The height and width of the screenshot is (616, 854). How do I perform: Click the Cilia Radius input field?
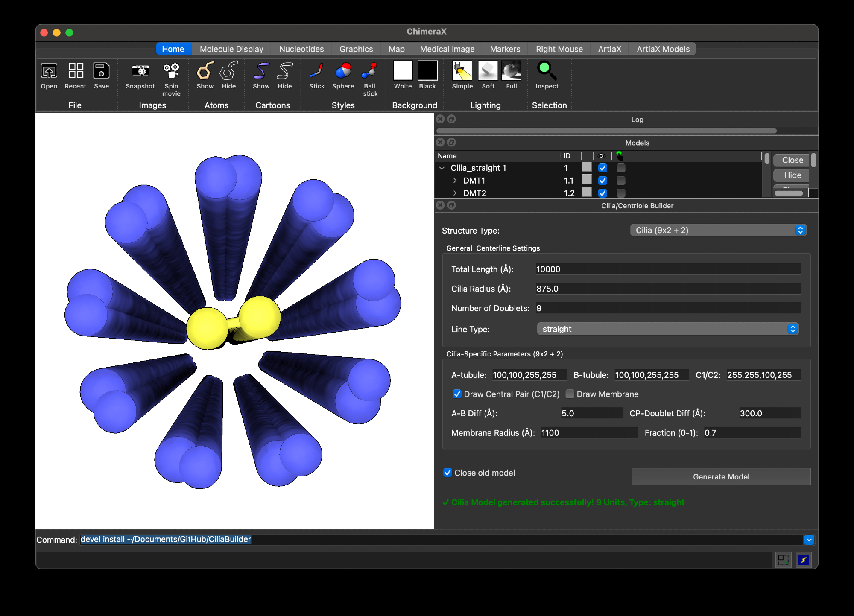point(667,289)
